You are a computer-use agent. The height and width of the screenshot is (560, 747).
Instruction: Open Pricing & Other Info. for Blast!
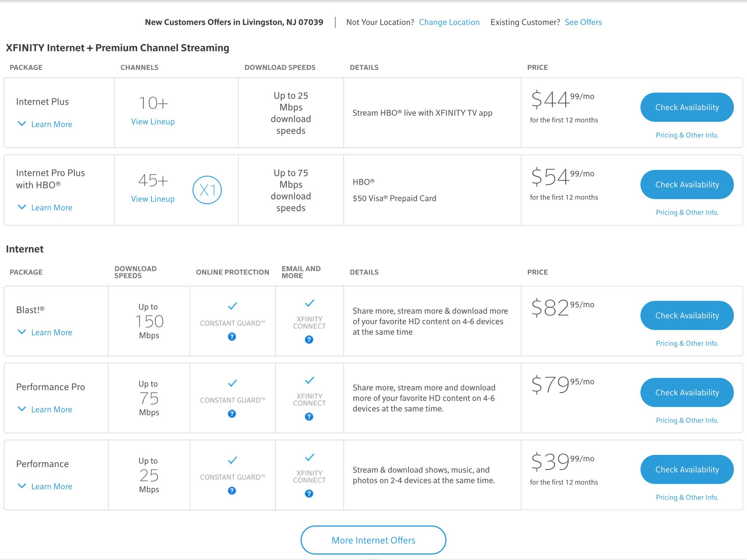687,344
